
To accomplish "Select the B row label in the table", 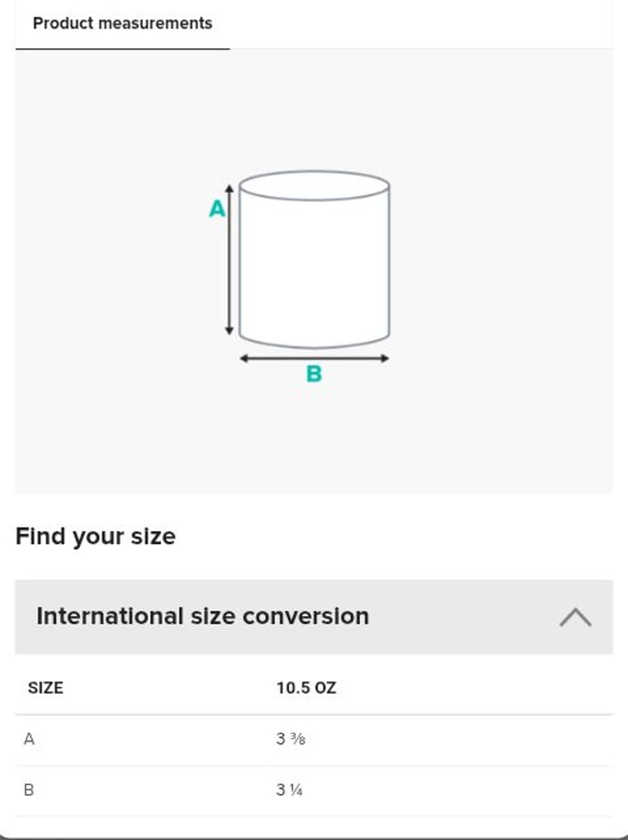I will click(x=29, y=790).
